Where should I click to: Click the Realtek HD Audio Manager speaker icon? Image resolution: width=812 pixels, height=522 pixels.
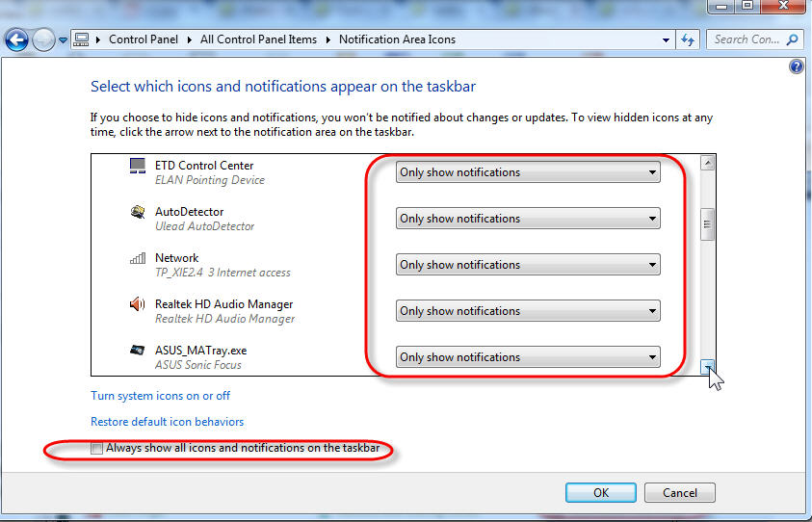point(137,304)
